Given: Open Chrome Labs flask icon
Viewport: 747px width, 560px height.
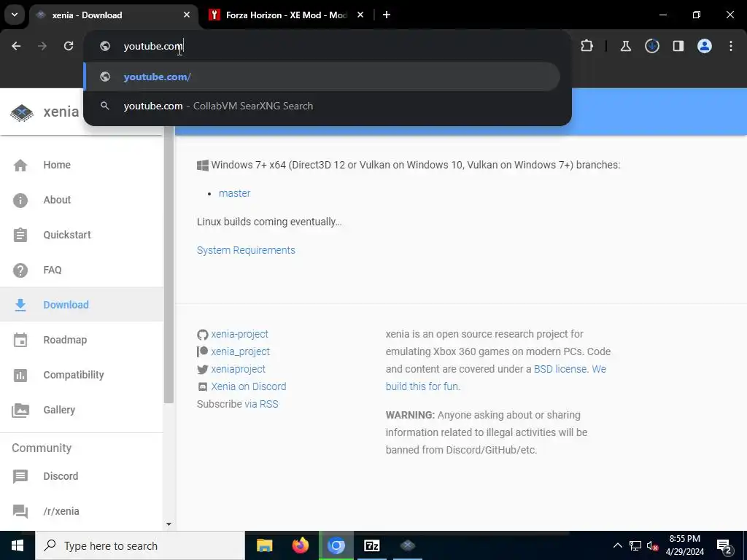Looking at the screenshot, I should [625, 46].
